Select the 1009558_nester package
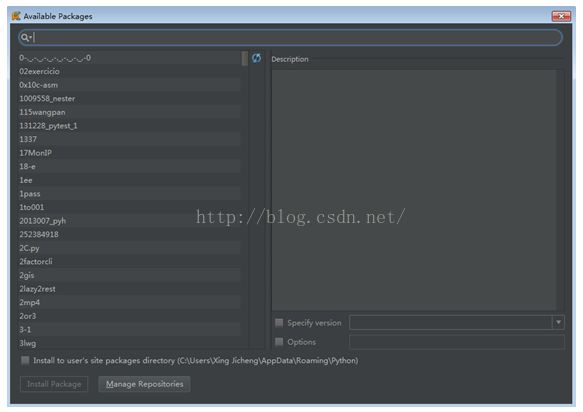 coord(129,99)
